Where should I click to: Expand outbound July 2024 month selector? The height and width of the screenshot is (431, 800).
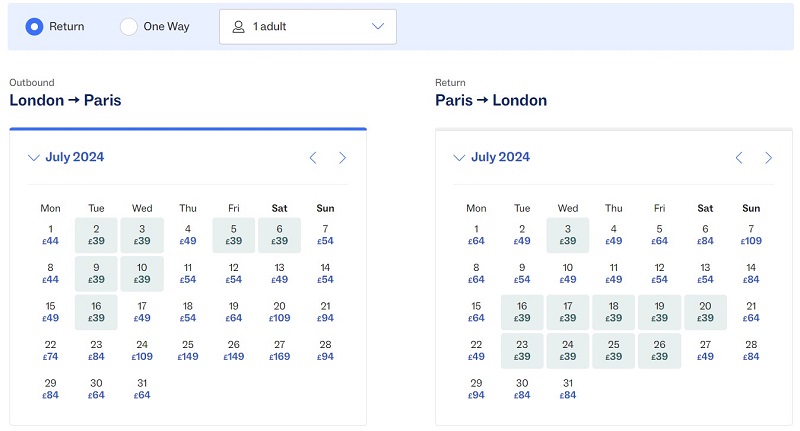[x=66, y=157]
